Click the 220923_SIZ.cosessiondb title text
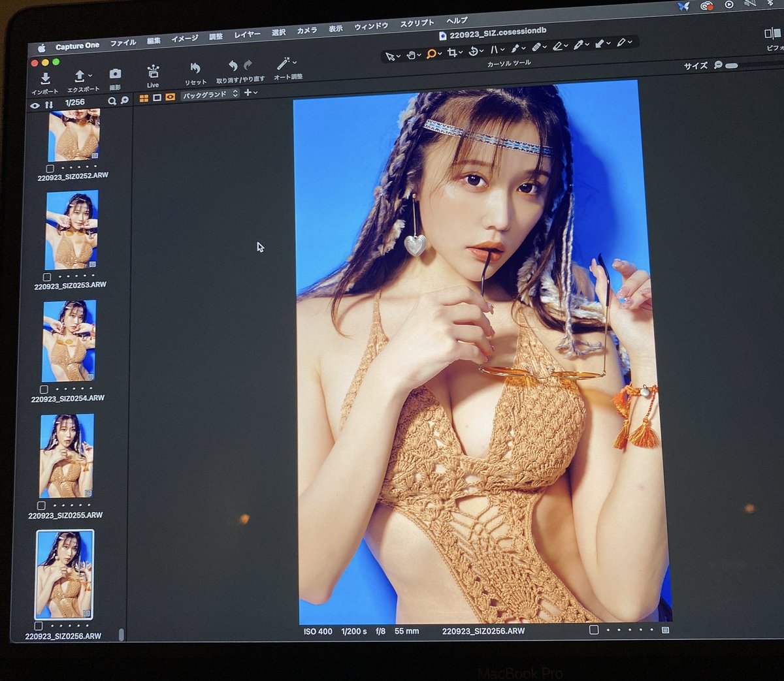784x681 pixels. (x=497, y=33)
